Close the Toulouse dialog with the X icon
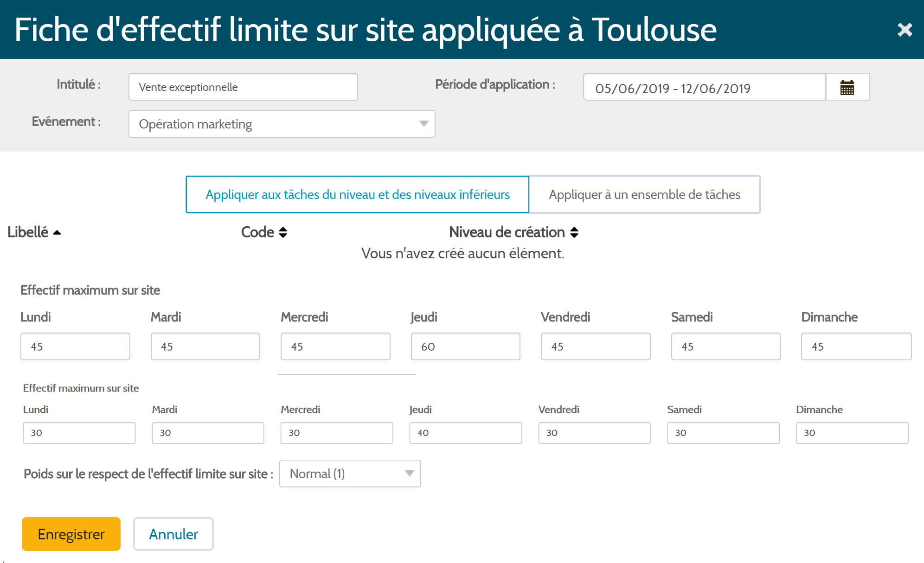This screenshot has width=924, height=563. tap(905, 30)
